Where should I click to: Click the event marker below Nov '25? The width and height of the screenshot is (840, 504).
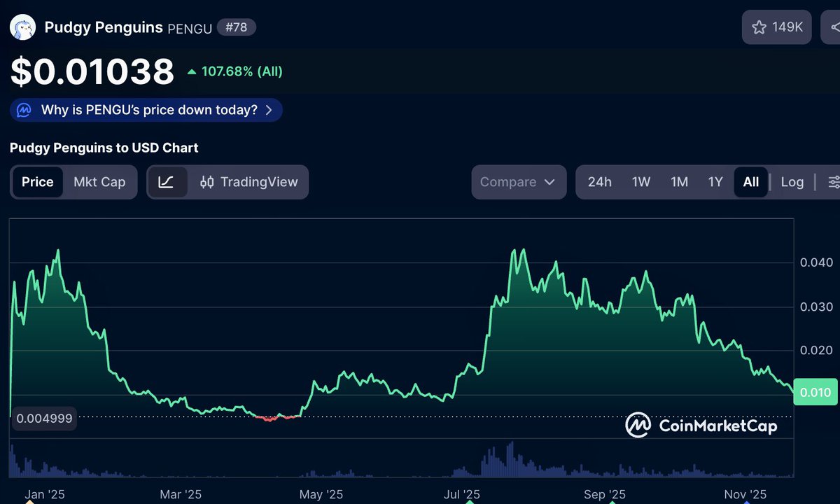click(x=746, y=502)
